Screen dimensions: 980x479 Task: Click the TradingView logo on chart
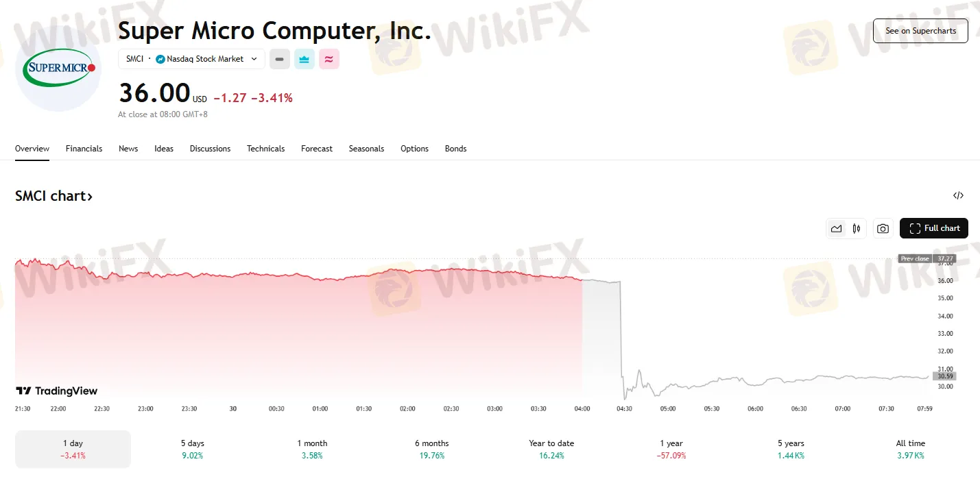57,391
